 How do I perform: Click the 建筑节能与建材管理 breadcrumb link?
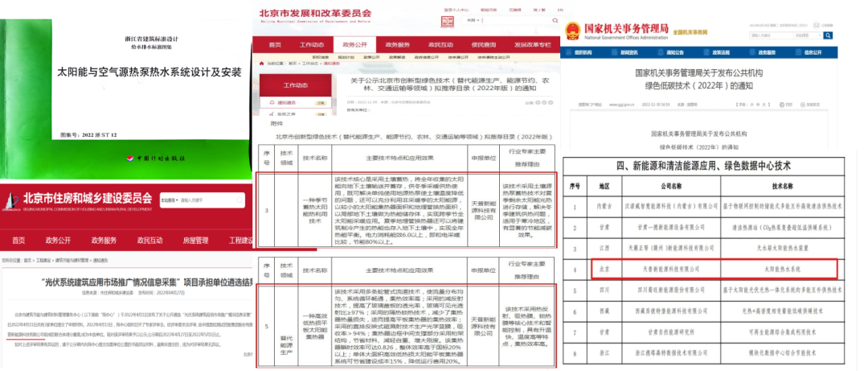click(72, 260)
